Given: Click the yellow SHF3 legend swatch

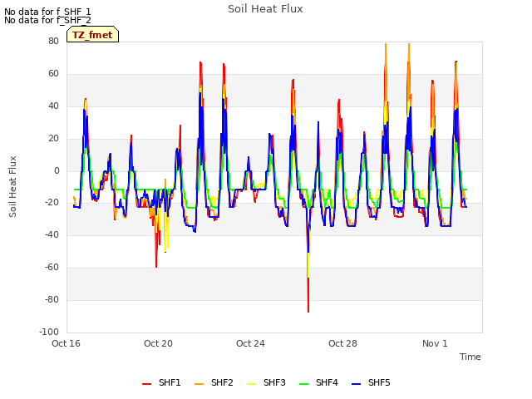Looking at the screenshot, I should point(251,384).
